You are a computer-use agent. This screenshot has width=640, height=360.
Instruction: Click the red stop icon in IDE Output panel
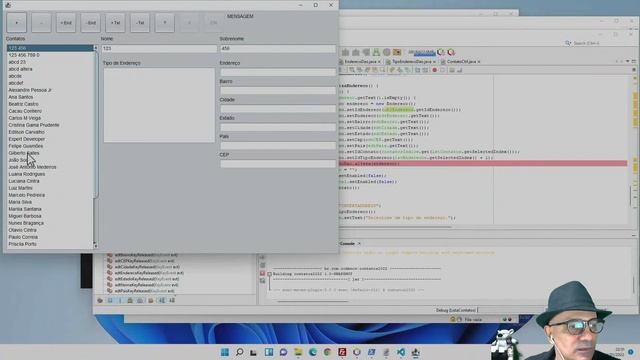tap(262, 273)
